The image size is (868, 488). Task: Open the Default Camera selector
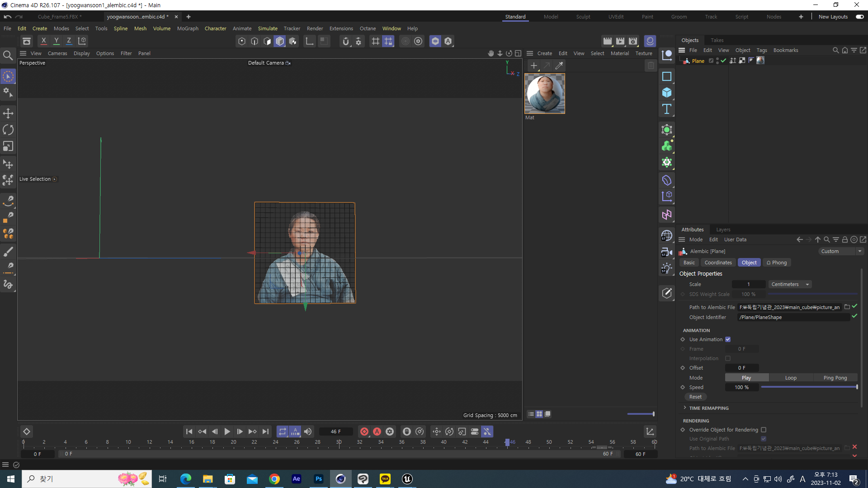(x=269, y=63)
